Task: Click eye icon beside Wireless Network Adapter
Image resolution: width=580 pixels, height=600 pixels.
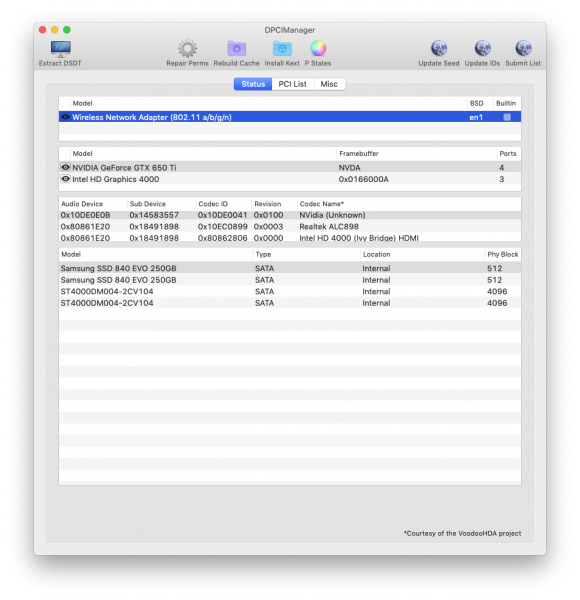Action: 65,117
